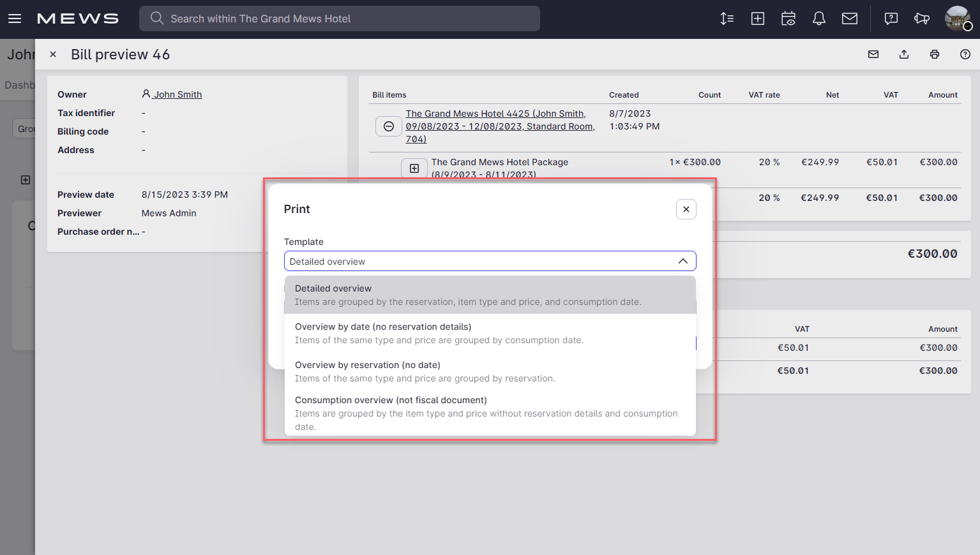Expand The Grand Mews Hotel Package row
Viewport: 980px width, 555px height.
[x=414, y=168]
